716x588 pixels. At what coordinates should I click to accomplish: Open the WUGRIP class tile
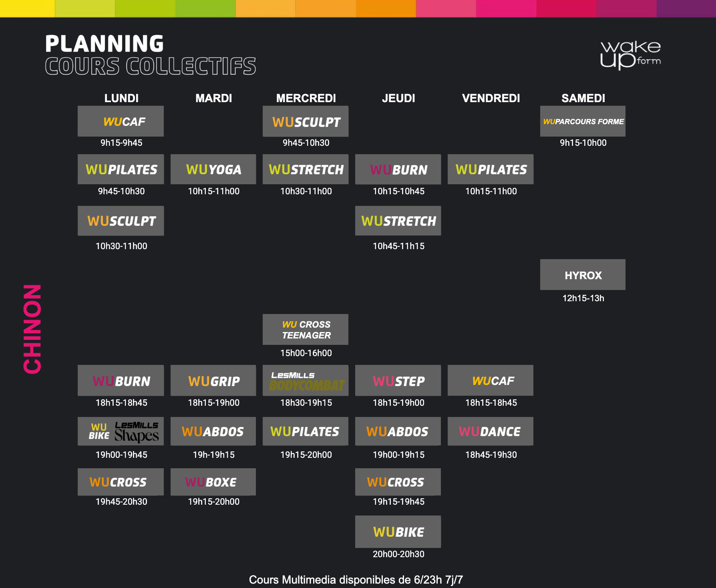pos(213,381)
